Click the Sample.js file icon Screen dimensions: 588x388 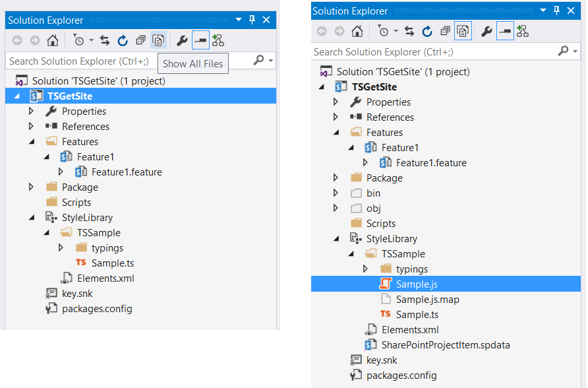[386, 284]
